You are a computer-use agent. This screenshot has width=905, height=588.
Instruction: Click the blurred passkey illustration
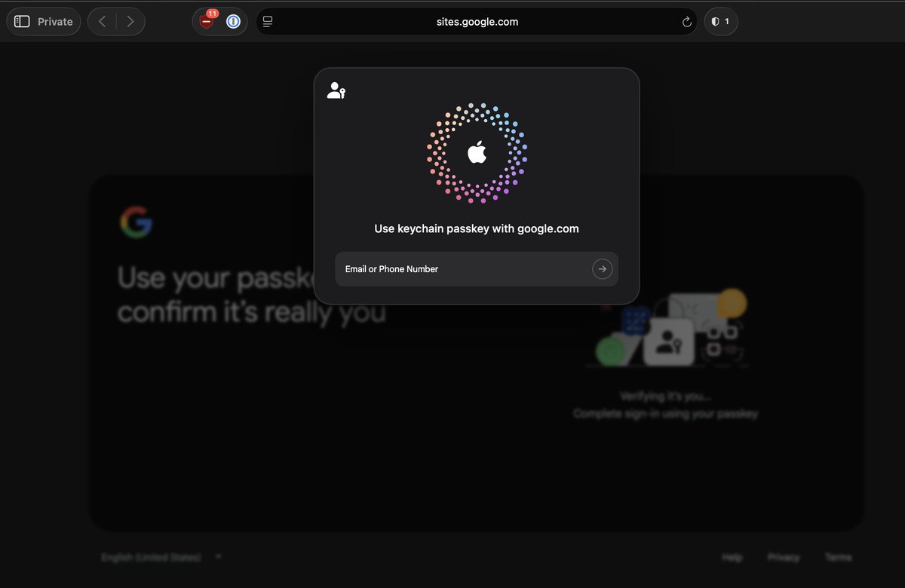point(670,328)
